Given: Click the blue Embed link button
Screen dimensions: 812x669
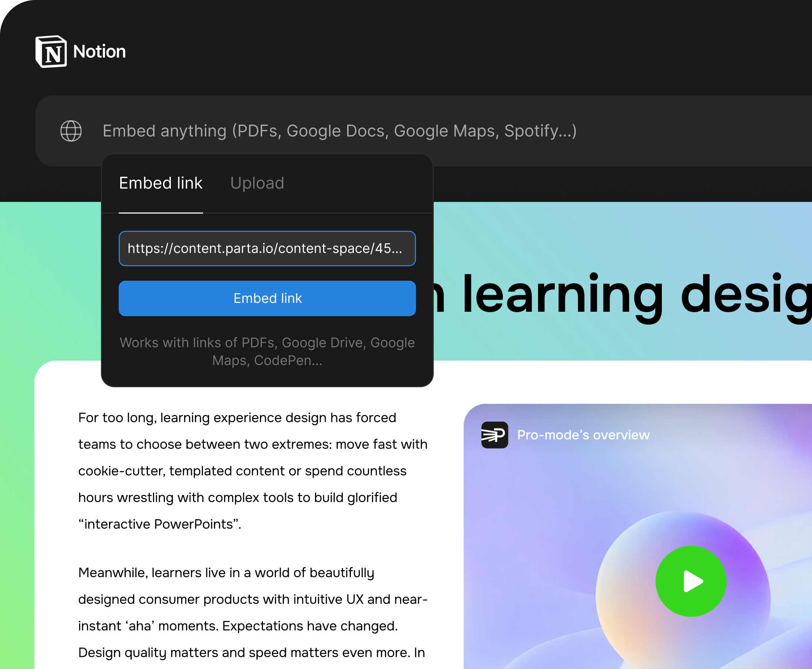Looking at the screenshot, I should pyautogui.click(x=267, y=298).
